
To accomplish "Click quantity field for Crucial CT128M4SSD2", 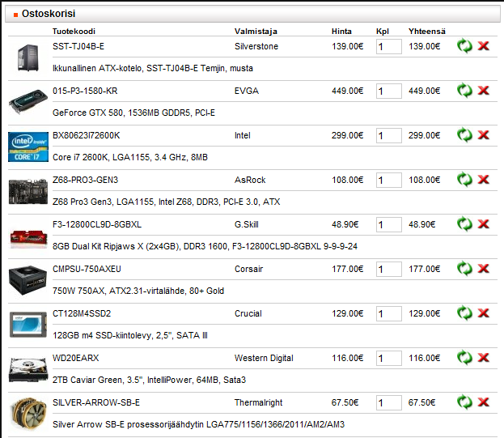I will pyautogui.click(x=389, y=314).
